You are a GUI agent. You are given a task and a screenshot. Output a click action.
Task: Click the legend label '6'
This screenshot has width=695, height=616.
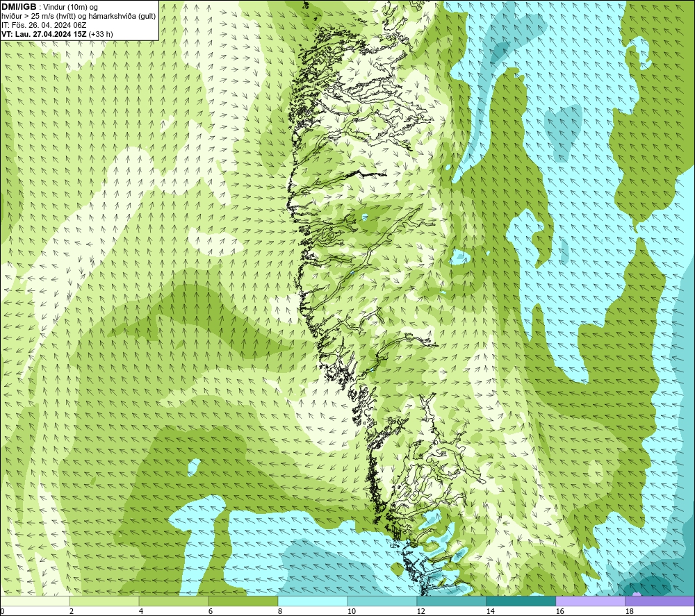[210, 612]
